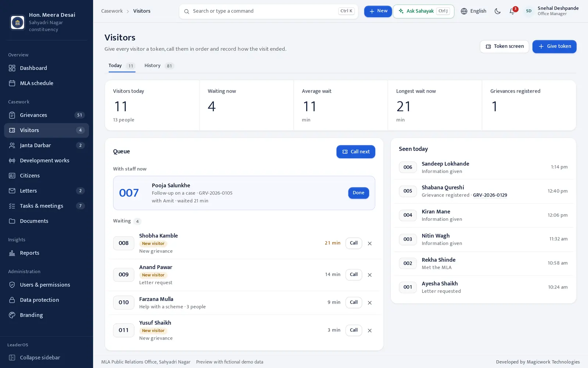Select the Today tab
Viewport: 588px width, 368px height.
(122, 66)
